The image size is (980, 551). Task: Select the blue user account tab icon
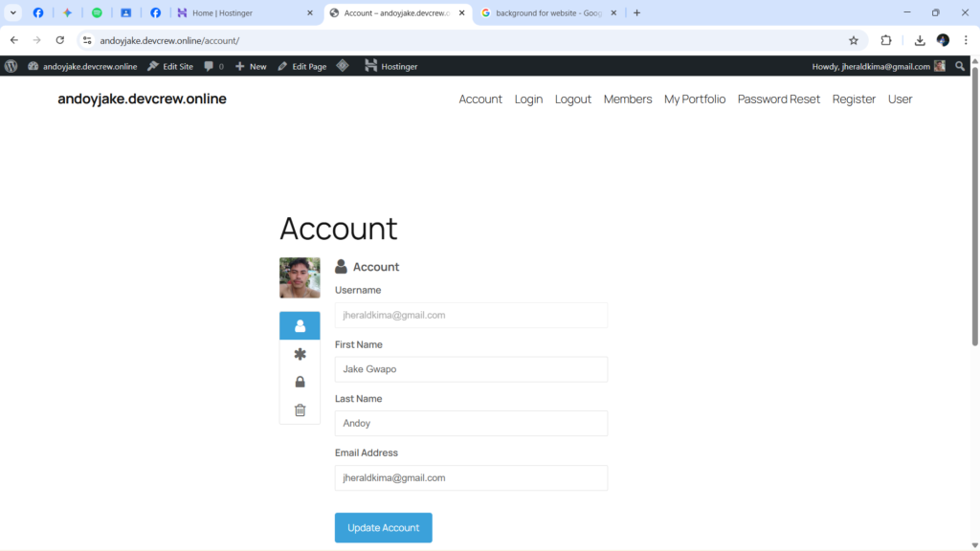pyautogui.click(x=300, y=326)
